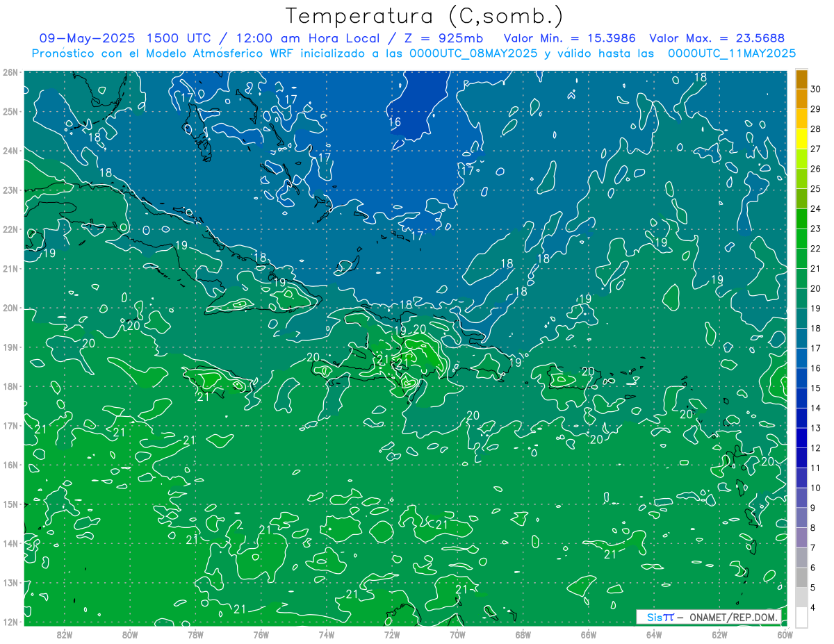
Task: Click the '12:00 am Hora Local' text
Action: [x=308, y=38]
